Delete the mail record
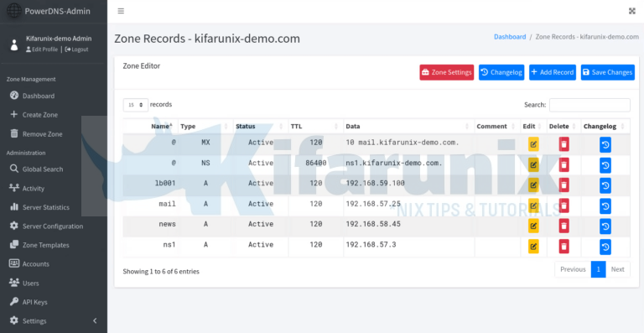The width and height of the screenshot is (644, 333). coord(563,206)
